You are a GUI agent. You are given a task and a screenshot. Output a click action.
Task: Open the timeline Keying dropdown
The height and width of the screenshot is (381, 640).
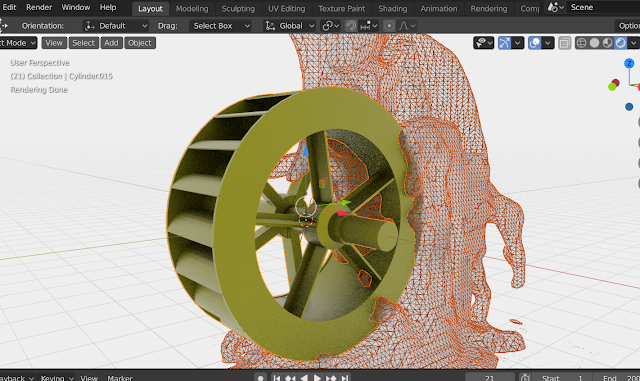pyautogui.click(x=56, y=378)
